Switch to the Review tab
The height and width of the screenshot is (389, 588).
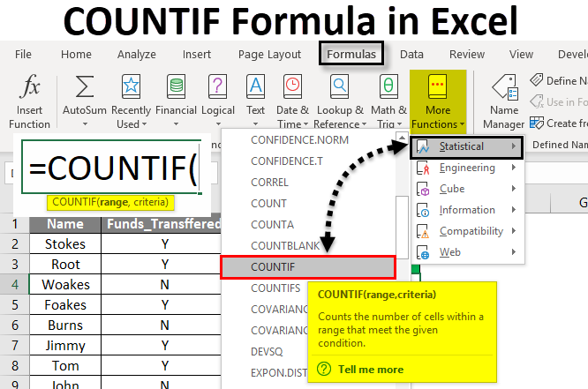[467, 55]
